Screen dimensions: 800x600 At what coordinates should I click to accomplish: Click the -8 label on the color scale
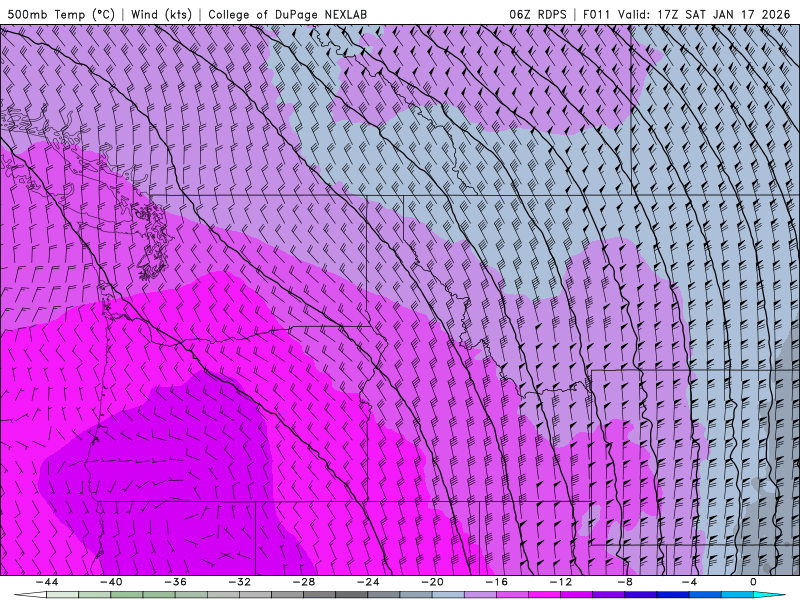[626, 582]
